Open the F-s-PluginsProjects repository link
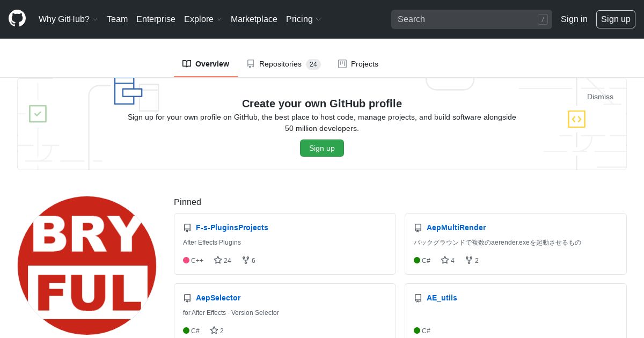The image size is (644, 338). point(232,227)
